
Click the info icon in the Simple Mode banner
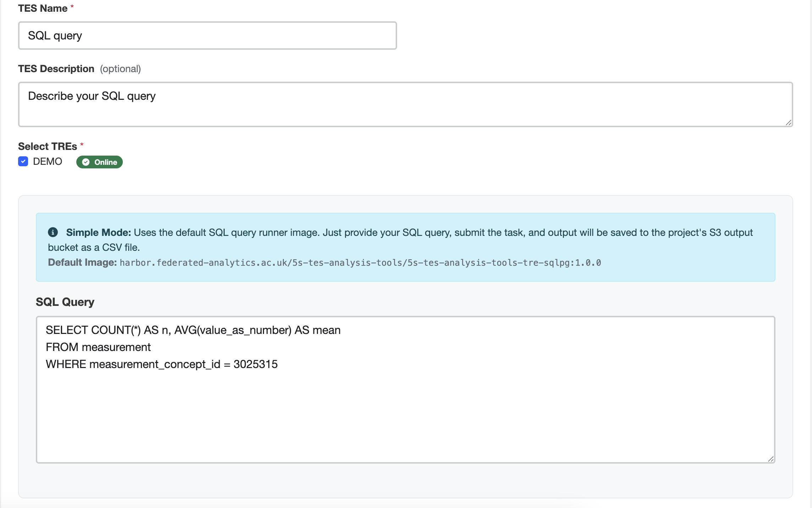(53, 232)
